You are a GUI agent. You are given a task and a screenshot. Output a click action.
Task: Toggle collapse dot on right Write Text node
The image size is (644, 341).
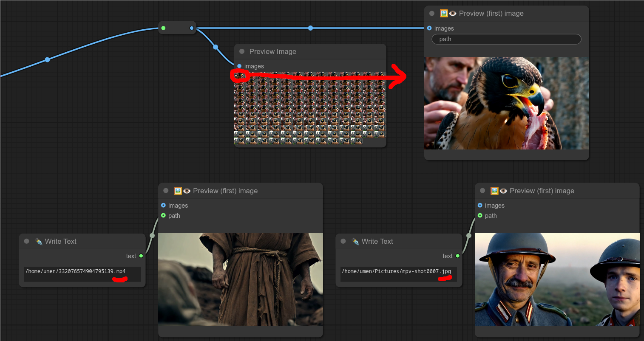pos(343,241)
